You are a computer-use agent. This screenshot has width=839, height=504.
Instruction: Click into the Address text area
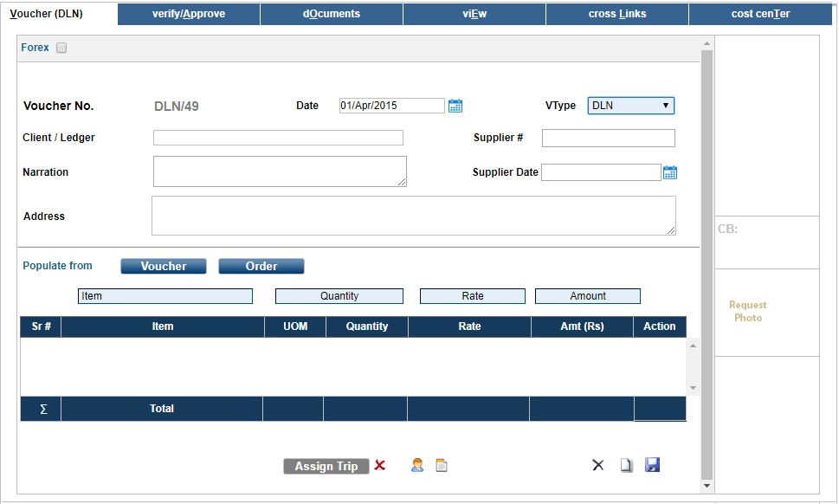(x=414, y=216)
